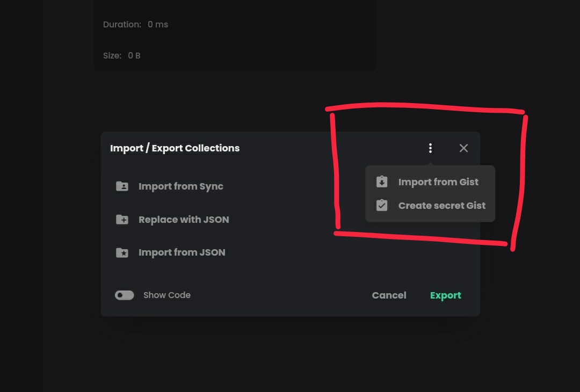This screenshot has height=392, width=580.
Task: Click the checked clipboard icon next to Create secret Gist
Action: pyautogui.click(x=382, y=205)
